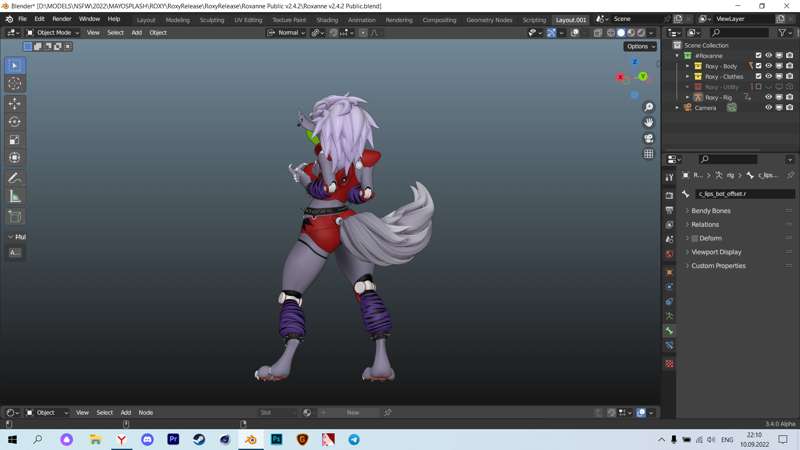Click the bone name field c_lips_bot_offset.r

pyautogui.click(x=745, y=194)
